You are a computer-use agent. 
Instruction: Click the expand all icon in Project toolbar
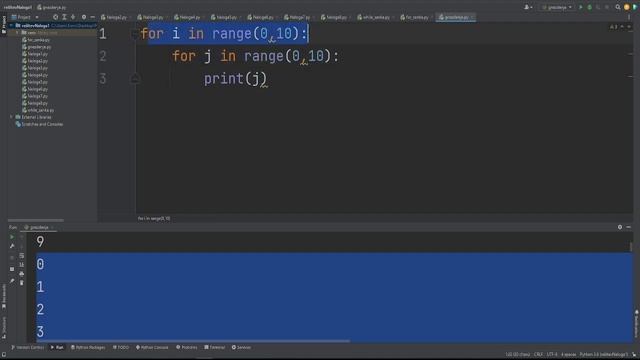pos(64,17)
